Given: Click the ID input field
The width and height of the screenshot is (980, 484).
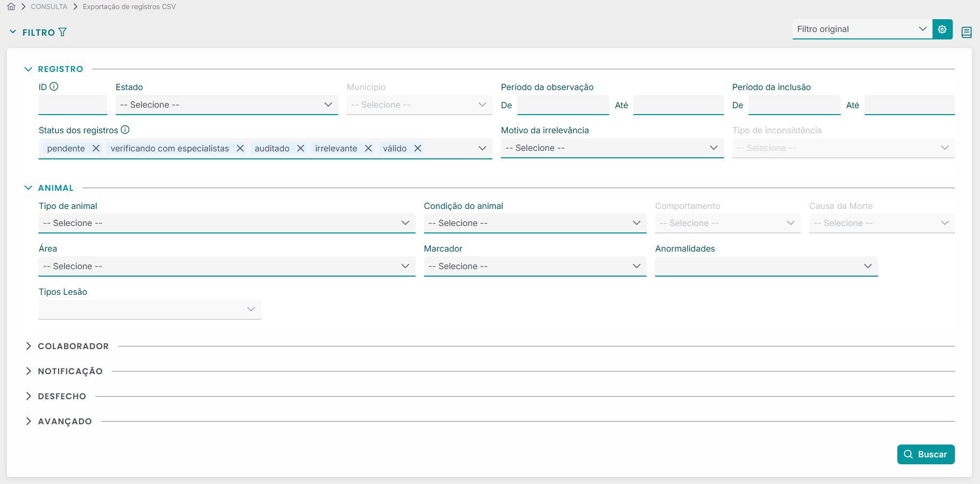Looking at the screenshot, I should (73, 105).
